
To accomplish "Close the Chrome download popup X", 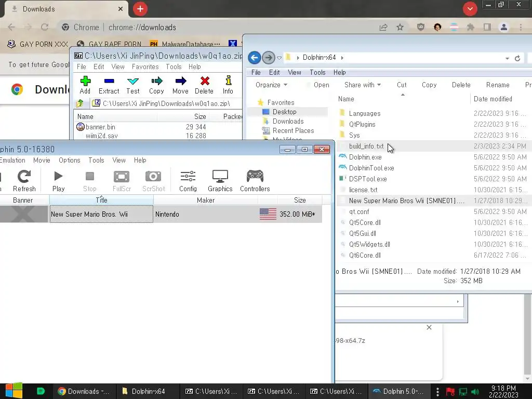I will coord(429,327).
